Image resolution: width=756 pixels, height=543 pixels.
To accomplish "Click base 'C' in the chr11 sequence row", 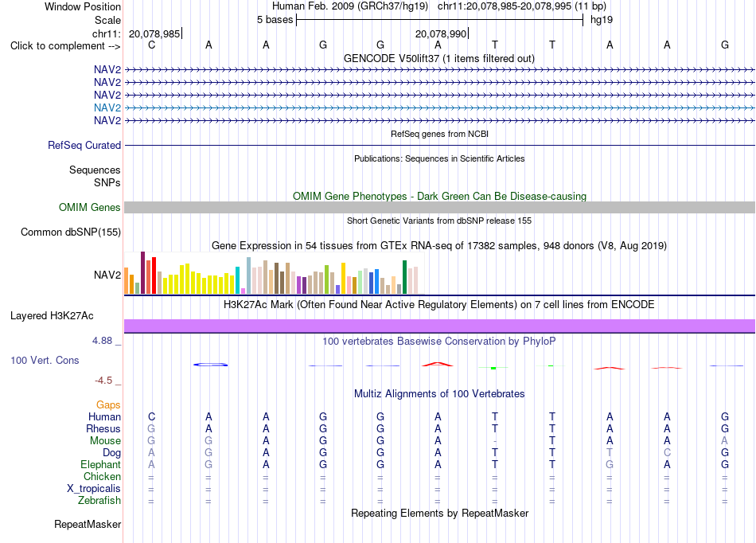I will pos(151,45).
